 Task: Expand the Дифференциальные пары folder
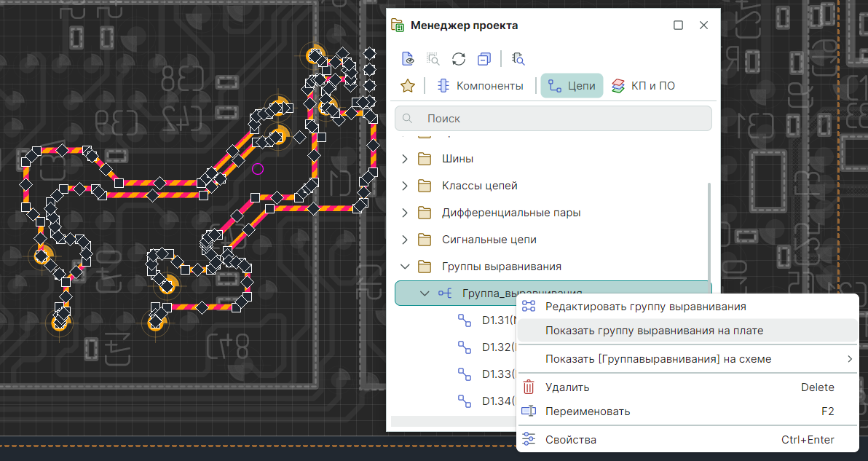(x=406, y=213)
